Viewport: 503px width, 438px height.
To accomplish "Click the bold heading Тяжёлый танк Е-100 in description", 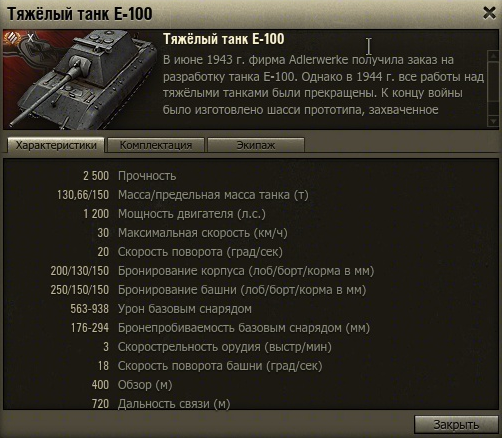I will click(x=224, y=39).
